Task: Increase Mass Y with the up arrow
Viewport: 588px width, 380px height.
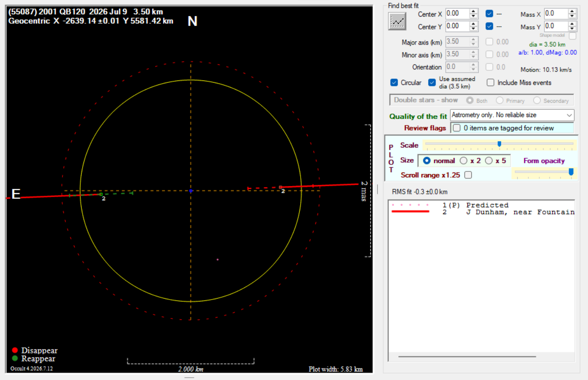Action: [572, 24]
